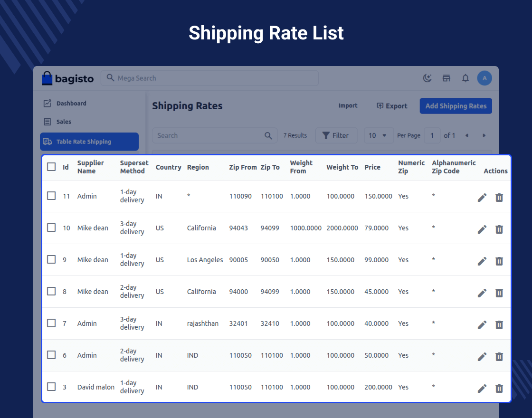Delete David malon rate Id 3

[499, 389]
